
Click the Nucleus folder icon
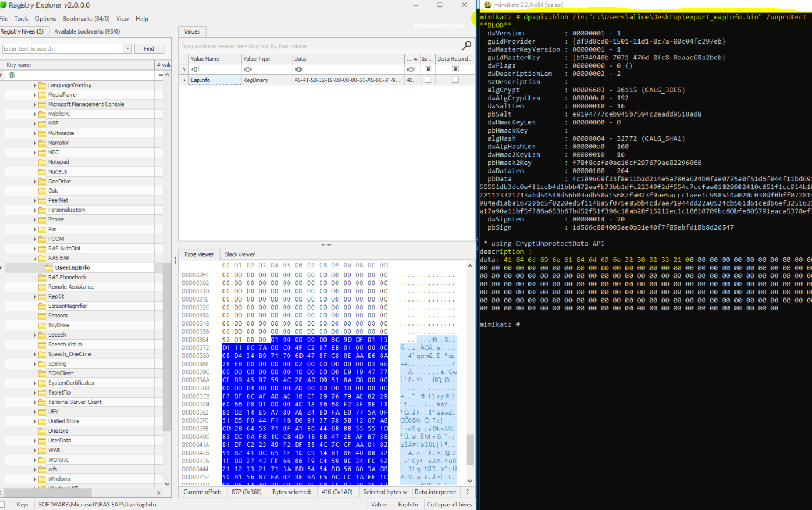click(x=42, y=171)
